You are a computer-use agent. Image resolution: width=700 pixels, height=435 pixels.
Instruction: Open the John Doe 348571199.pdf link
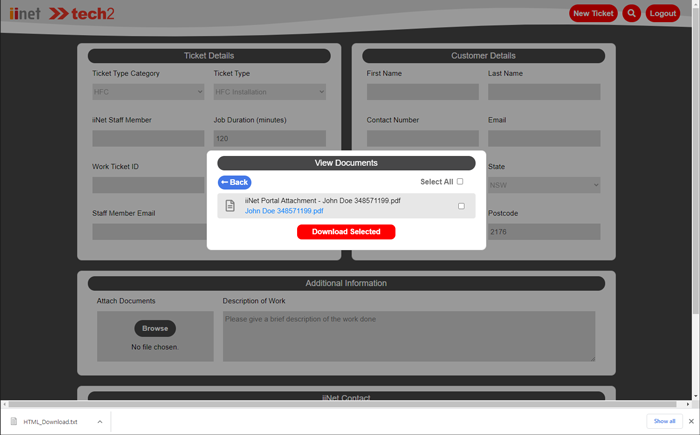tap(284, 211)
